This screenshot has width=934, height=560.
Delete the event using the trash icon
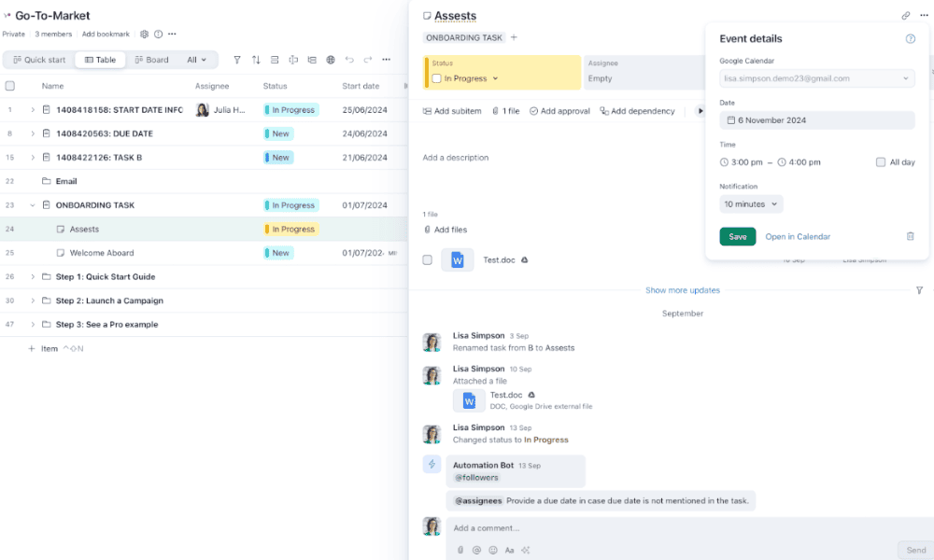click(x=910, y=236)
